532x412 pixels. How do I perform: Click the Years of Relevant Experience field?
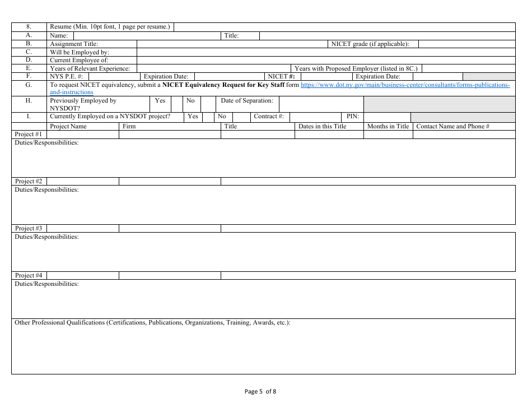coord(213,68)
